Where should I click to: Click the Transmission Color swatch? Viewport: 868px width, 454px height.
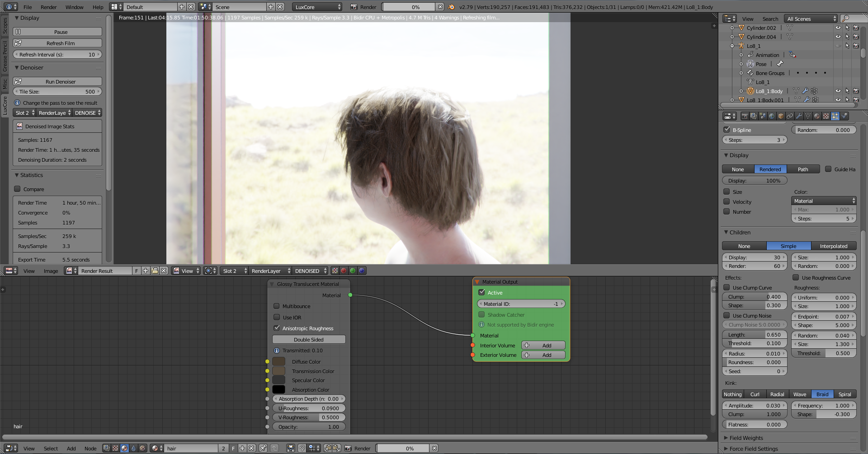(279, 371)
